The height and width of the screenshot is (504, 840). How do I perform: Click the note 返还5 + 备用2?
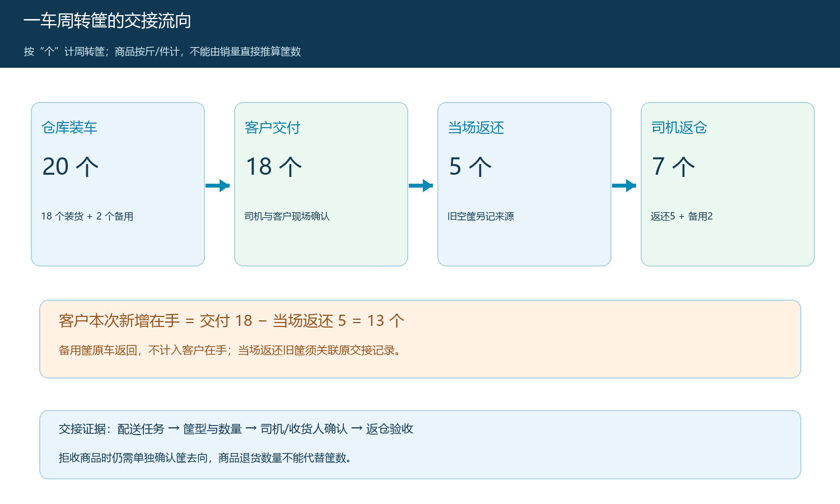tap(682, 216)
